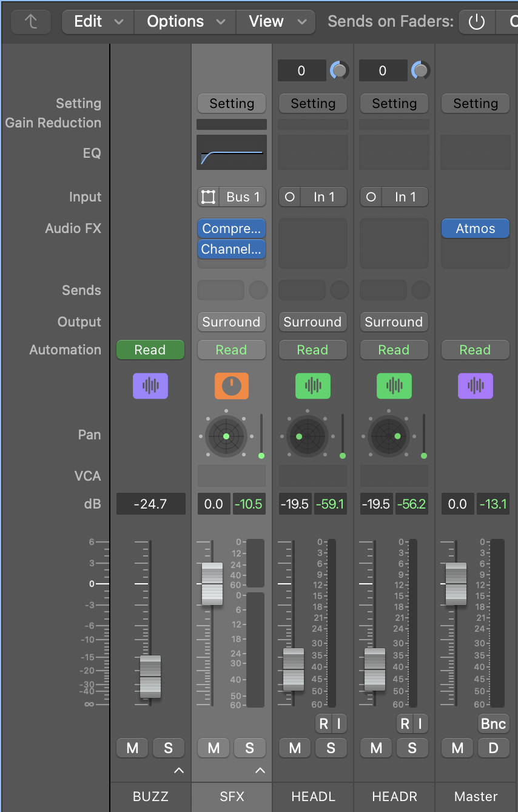Mute the SFX channel
Image resolution: width=518 pixels, height=812 pixels.
pyautogui.click(x=214, y=748)
